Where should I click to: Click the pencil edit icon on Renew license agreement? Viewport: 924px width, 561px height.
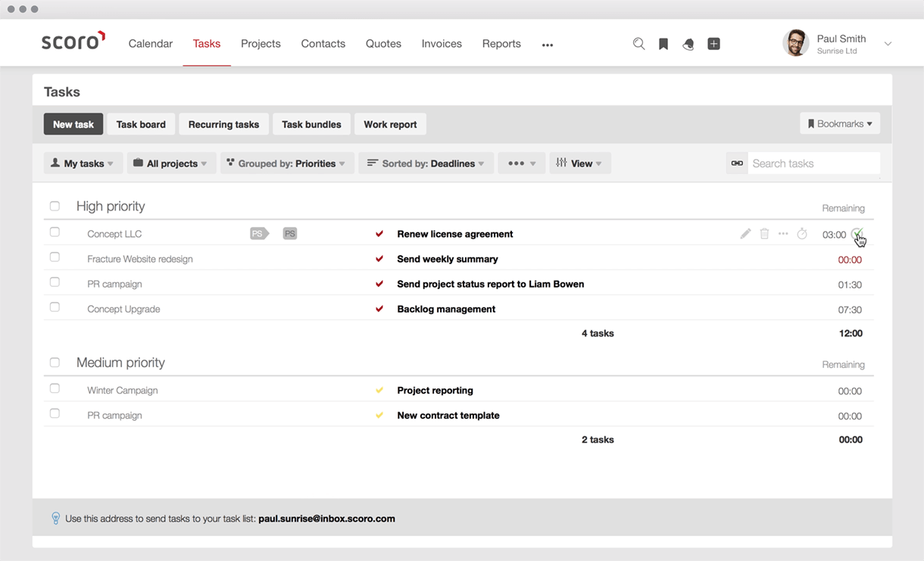coord(745,234)
